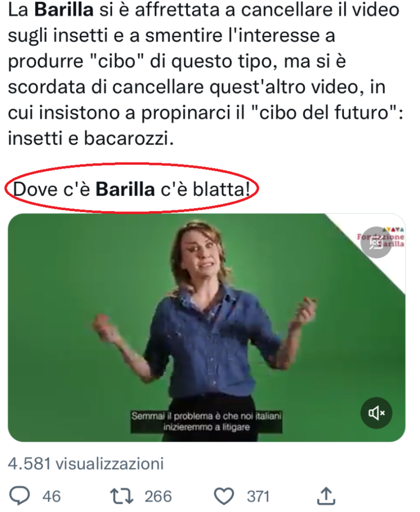The image size is (420, 512).
Task: Click the words "insetti e bacarozzi"
Action: click(x=90, y=138)
